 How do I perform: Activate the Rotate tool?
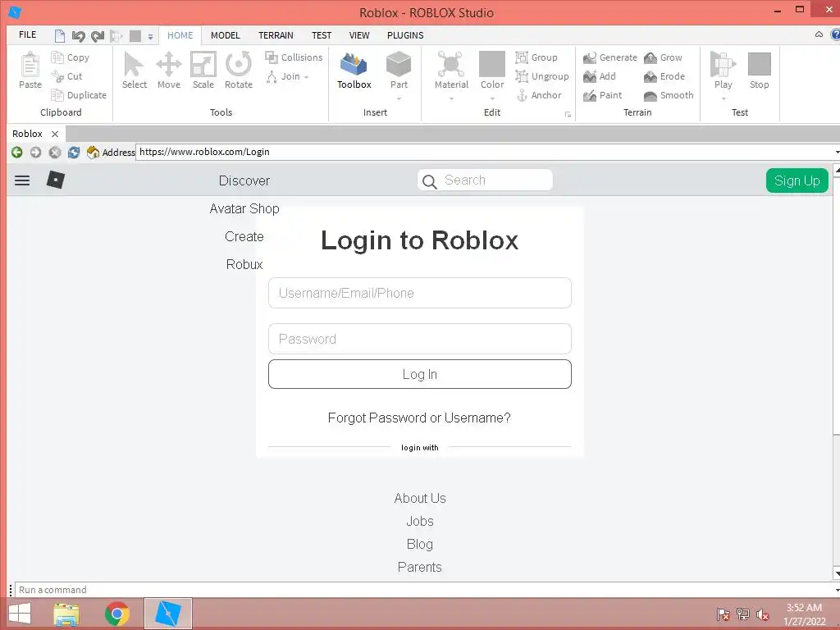point(239,71)
